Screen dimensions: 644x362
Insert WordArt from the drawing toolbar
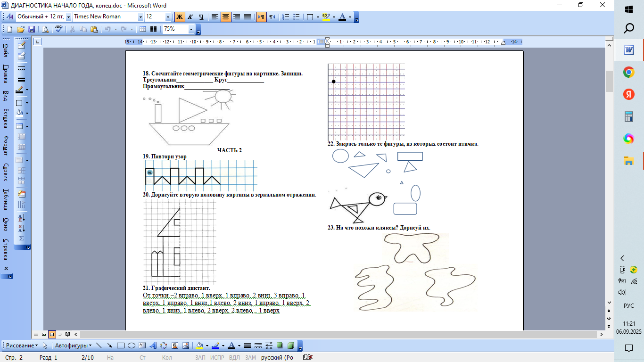pyautogui.click(x=153, y=346)
